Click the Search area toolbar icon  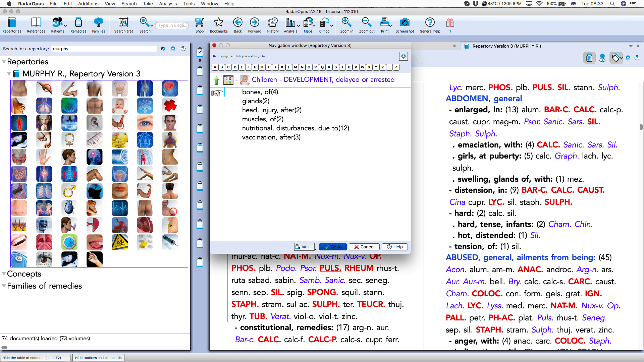123,23
